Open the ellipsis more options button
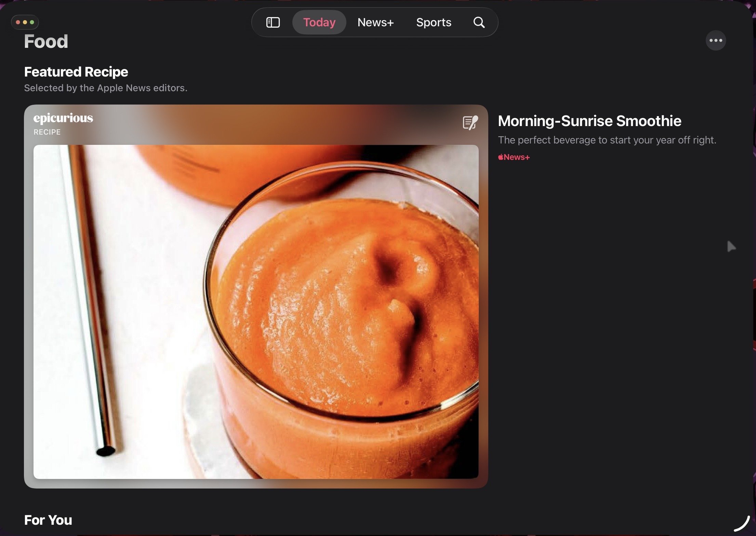The image size is (756, 536). coord(716,41)
